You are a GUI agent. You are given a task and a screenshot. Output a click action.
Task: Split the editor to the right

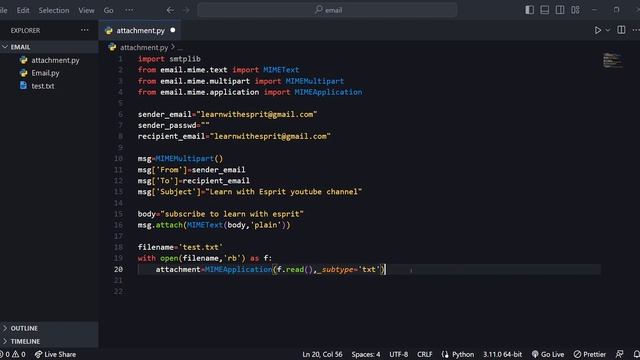click(x=621, y=30)
